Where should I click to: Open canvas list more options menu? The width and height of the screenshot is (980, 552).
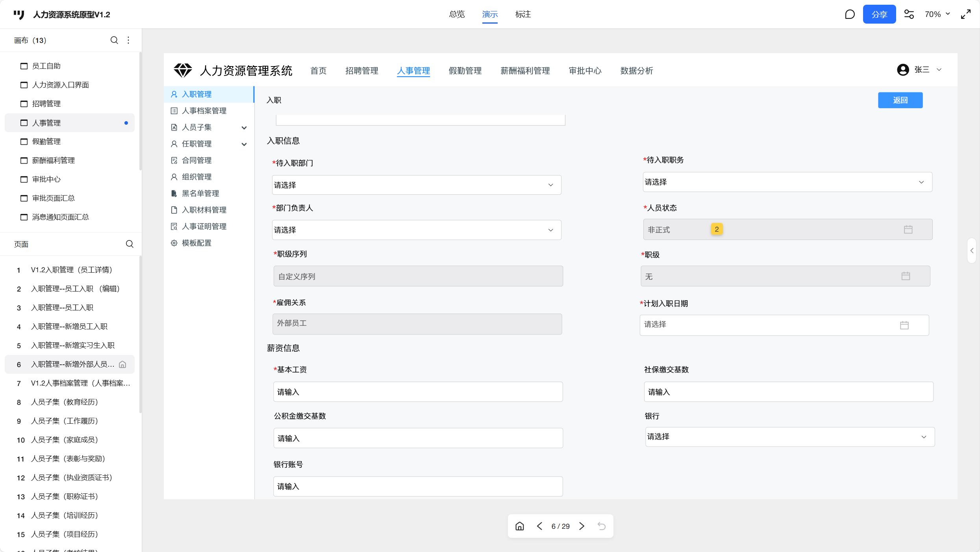128,40
